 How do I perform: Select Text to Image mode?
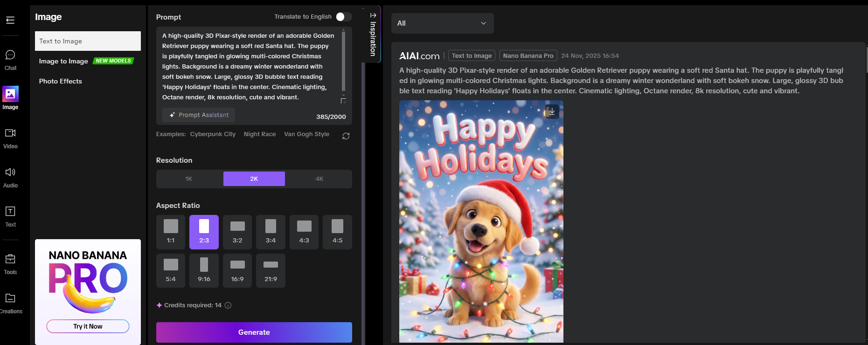click(88, 41)
